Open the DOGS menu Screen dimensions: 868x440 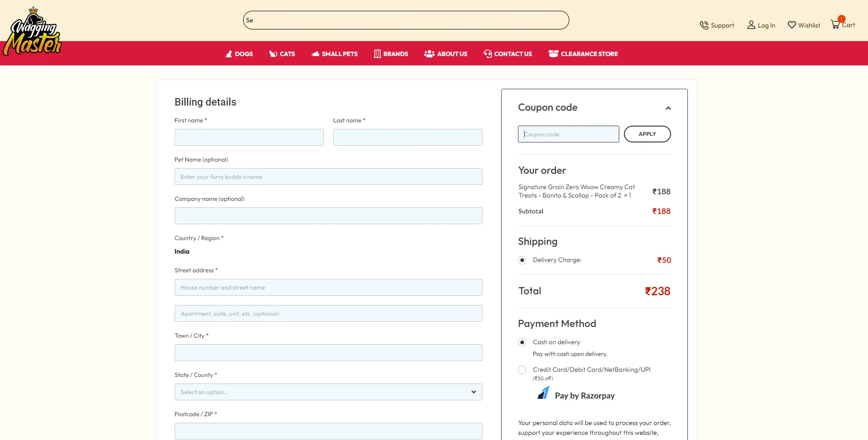[239, 54]
